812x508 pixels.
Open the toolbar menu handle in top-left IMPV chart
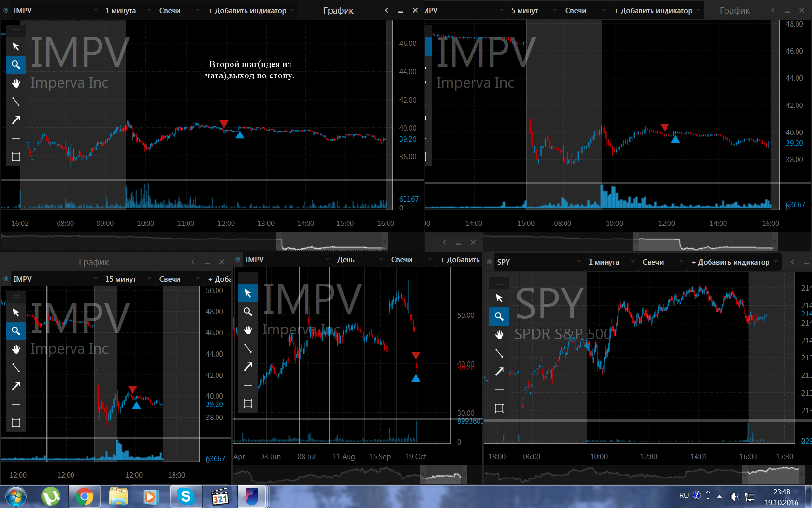16,31
